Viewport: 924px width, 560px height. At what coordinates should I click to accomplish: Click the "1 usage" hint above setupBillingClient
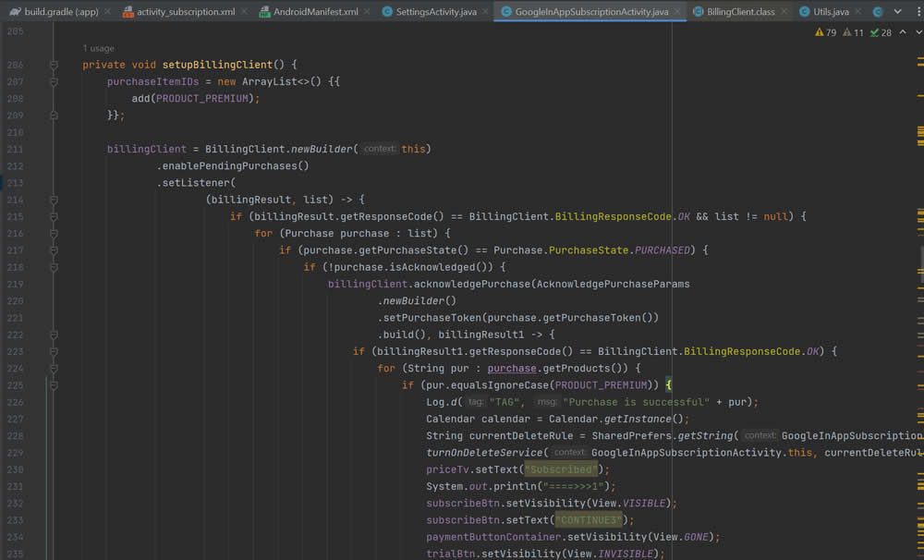(x=99, y=48)
